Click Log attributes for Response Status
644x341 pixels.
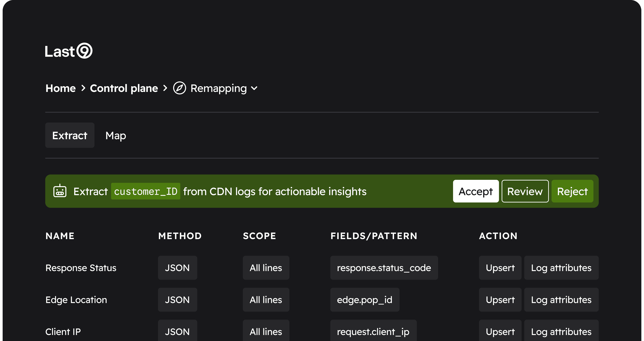click(x=561, y=268)
